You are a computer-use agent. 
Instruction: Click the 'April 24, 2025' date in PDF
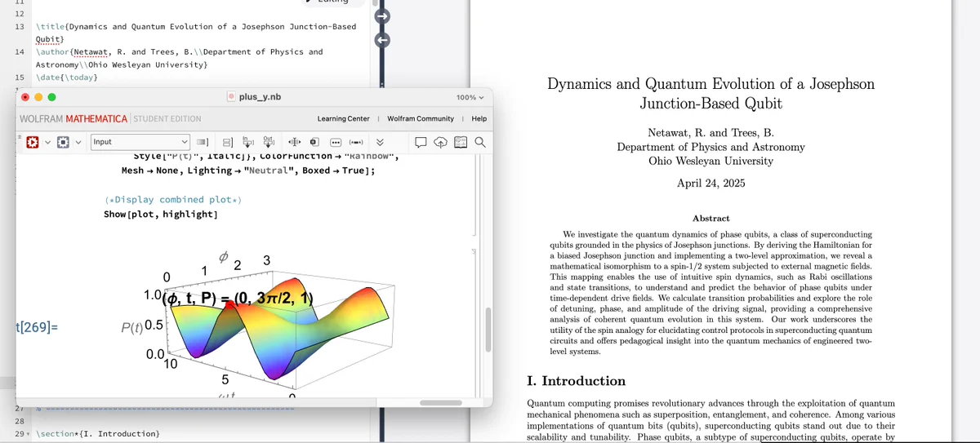pyautogui.click(x=710, y=183)
